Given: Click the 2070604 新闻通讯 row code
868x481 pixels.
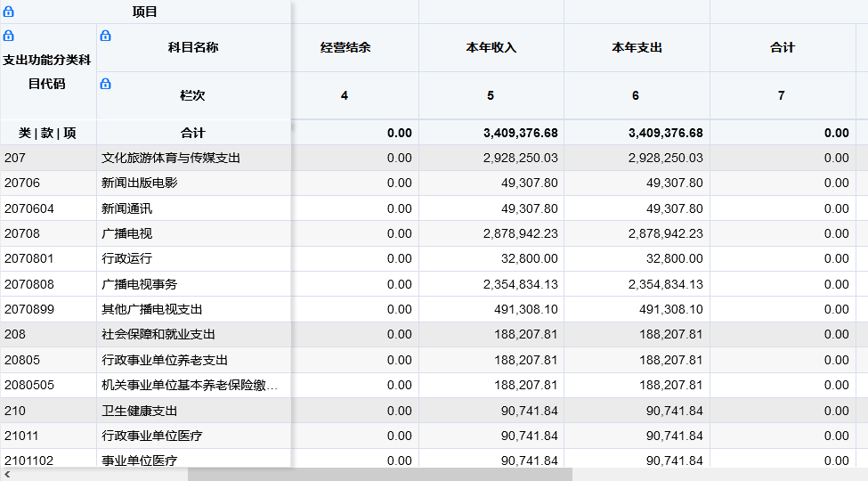Looking at the screenshot, I should pos(29,209).
